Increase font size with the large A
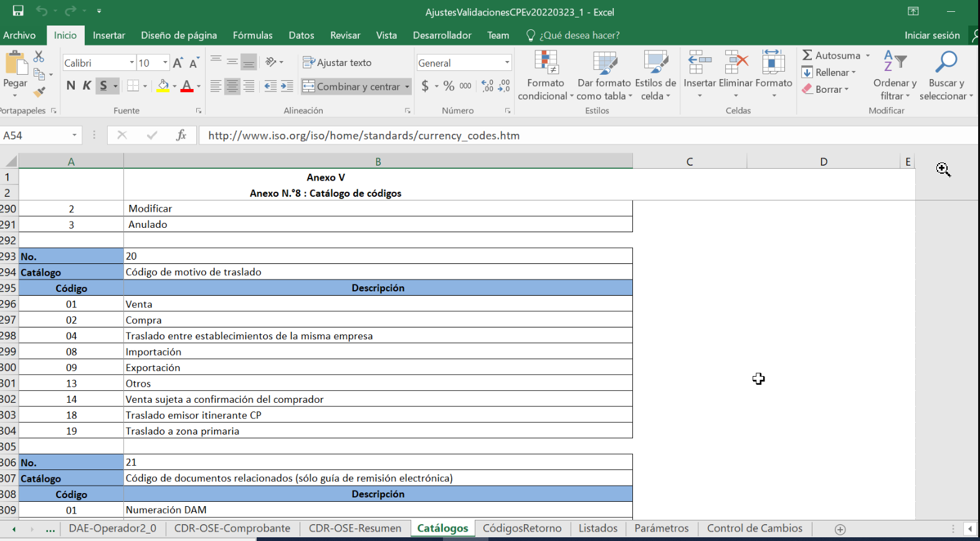The width and height of the screenshot is (980, 541). point(178,63)
